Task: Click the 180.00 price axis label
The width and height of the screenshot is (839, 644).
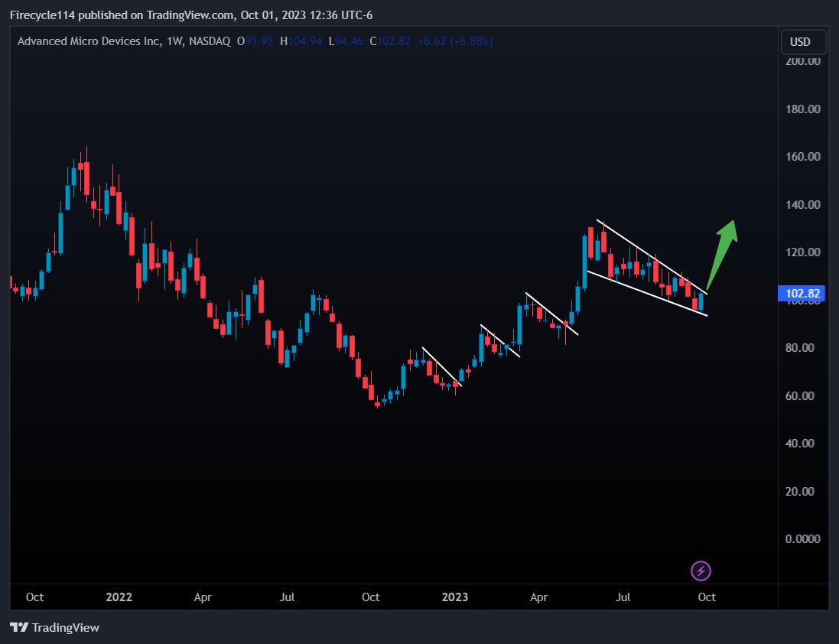Action: click(802, 109)
